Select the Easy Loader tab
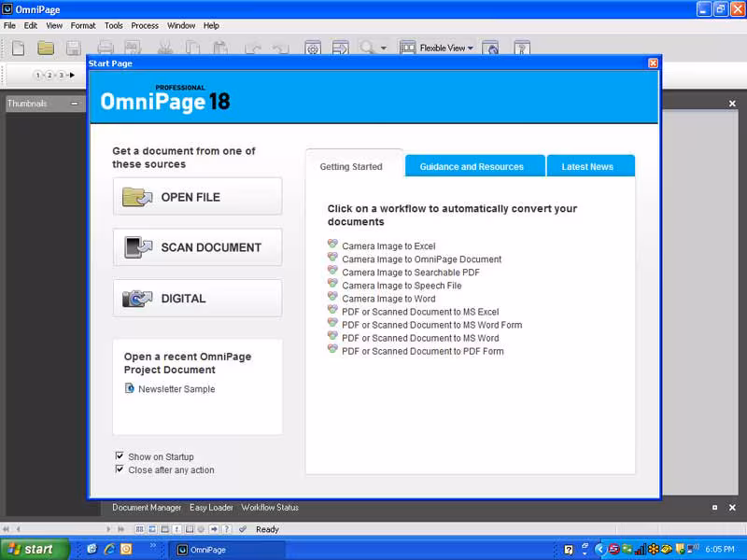 pos(211,508)
